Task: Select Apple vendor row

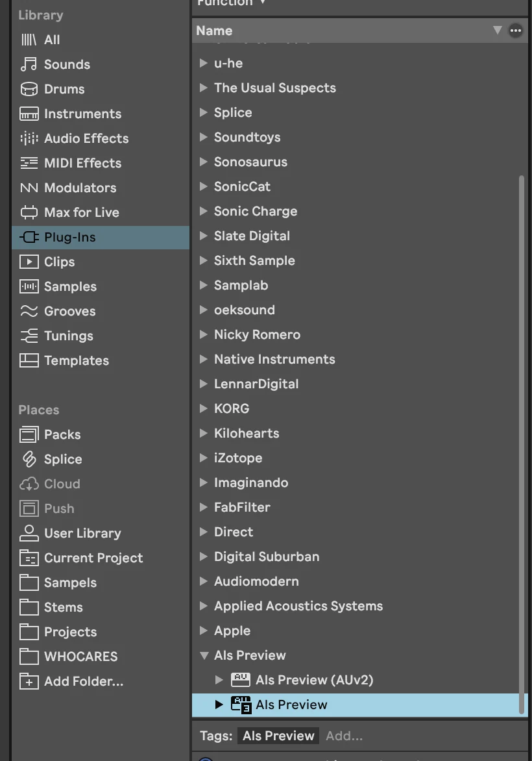Action: point(360,630)
